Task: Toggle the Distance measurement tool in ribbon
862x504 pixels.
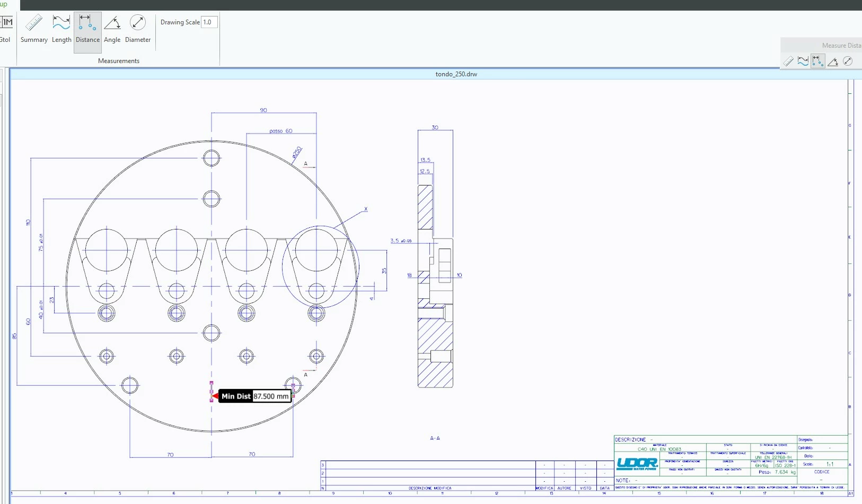Action: 87,32
